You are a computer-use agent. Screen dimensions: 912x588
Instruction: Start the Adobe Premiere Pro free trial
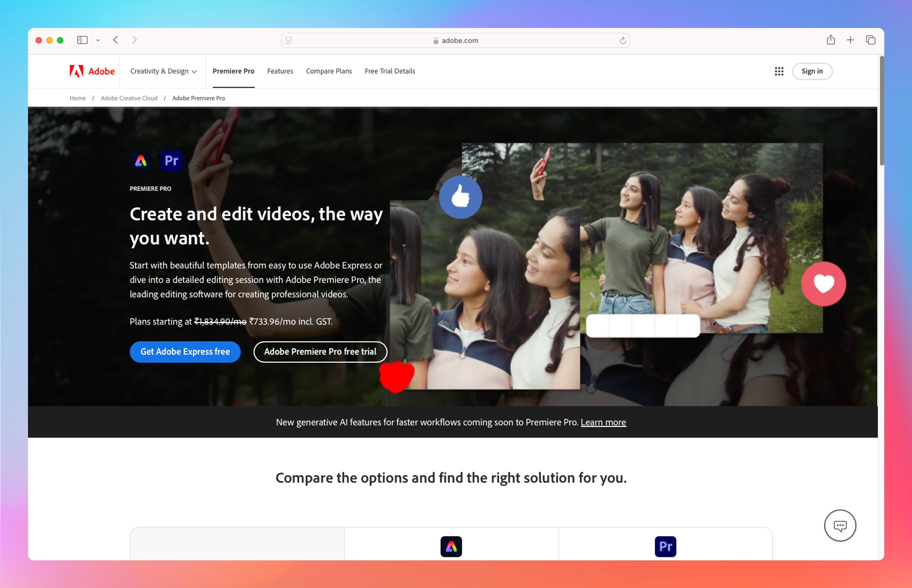click(320, 352)
